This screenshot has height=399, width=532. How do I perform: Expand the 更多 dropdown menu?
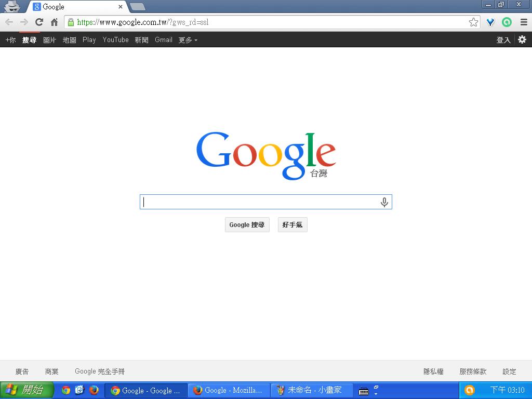188,40
